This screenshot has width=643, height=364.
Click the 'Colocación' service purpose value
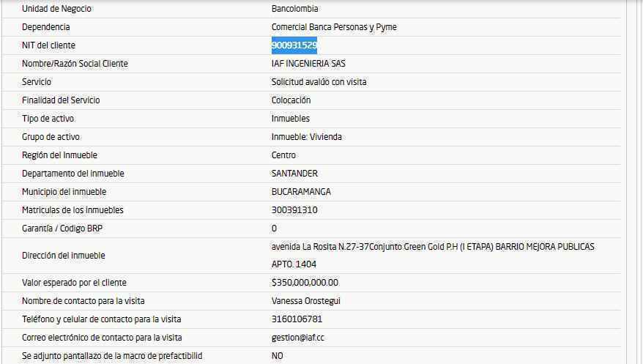291,100
